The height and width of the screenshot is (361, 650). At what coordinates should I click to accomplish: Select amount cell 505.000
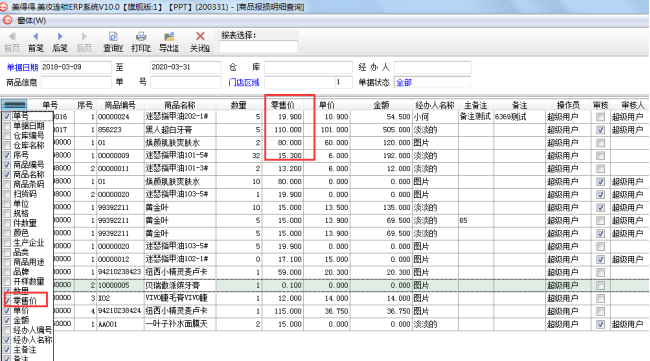[x=381, y=130]
